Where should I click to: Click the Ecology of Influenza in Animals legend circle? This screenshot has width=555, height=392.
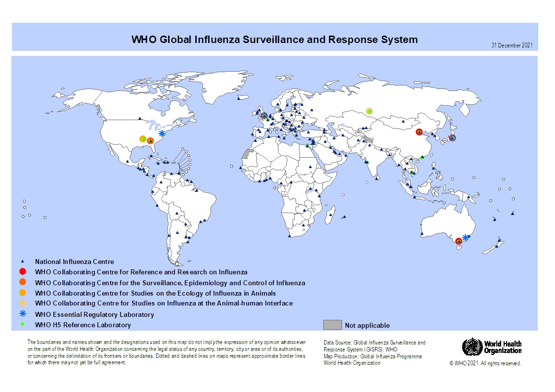click(x=22, y=293)
